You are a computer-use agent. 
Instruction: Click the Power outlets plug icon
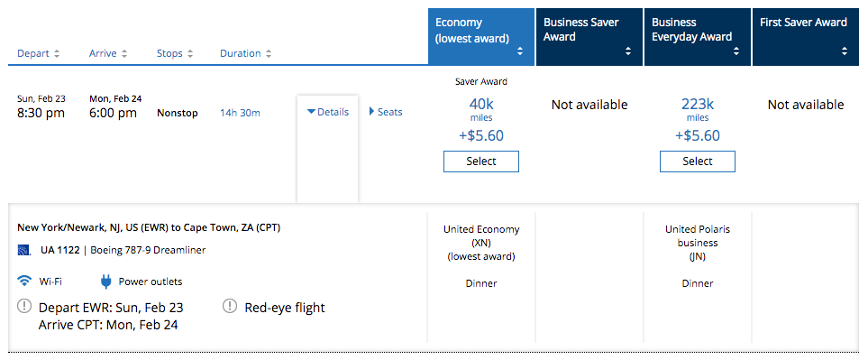pyautogui.click(x=105, y=282)
